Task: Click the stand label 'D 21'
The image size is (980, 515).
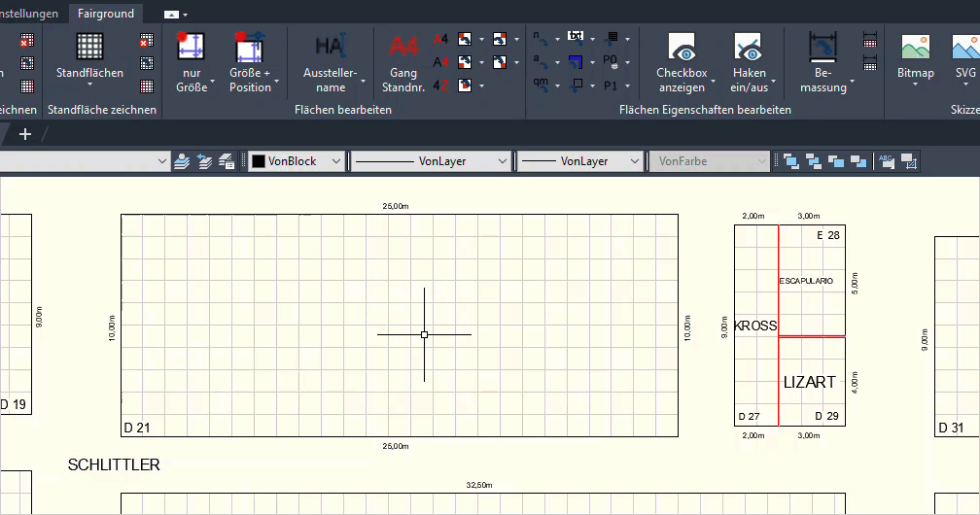Action: 137,429
